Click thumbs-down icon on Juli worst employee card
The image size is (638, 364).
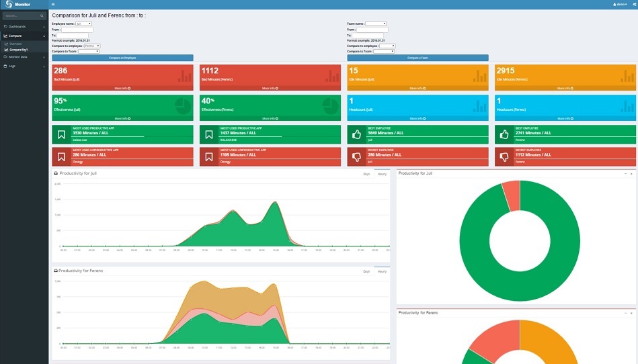pyautogui.click(x=356, y=156)
